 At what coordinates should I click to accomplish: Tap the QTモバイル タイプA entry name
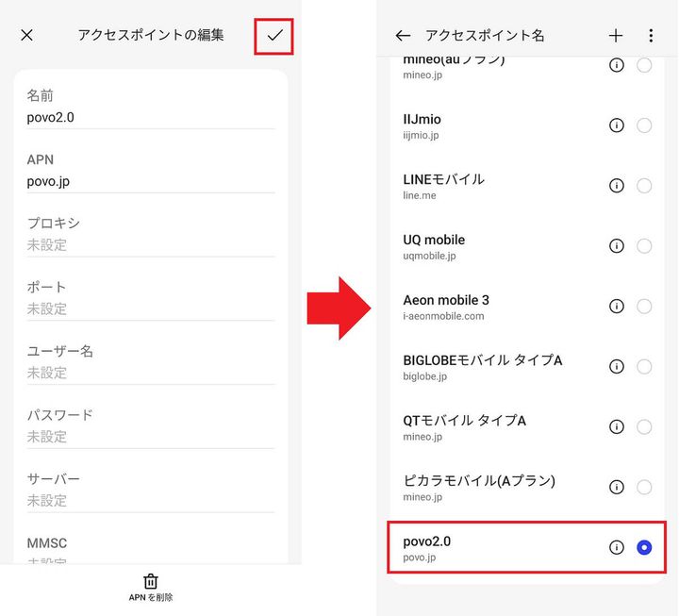464,420
